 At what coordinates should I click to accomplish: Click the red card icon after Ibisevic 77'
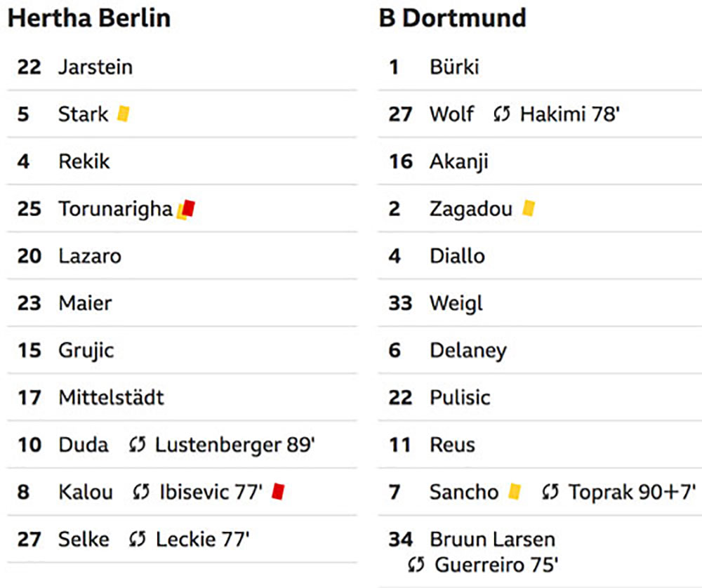[x=279, y=491]
